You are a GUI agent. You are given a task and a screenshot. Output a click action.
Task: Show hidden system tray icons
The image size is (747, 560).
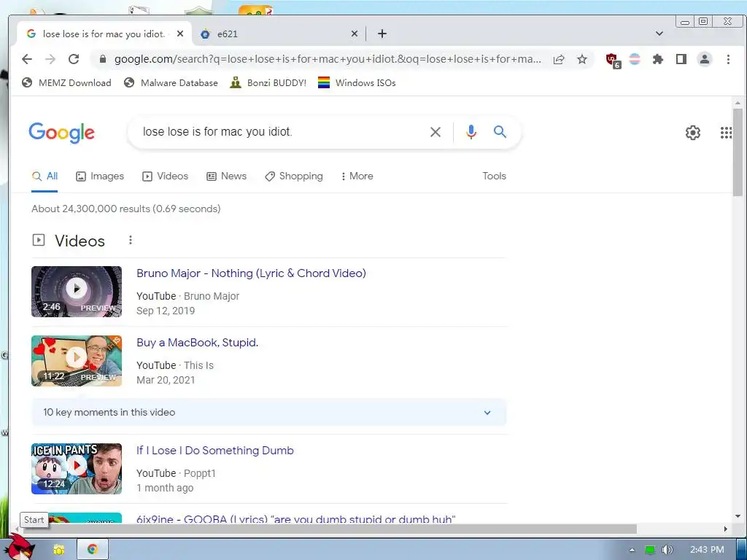(632, 550)
